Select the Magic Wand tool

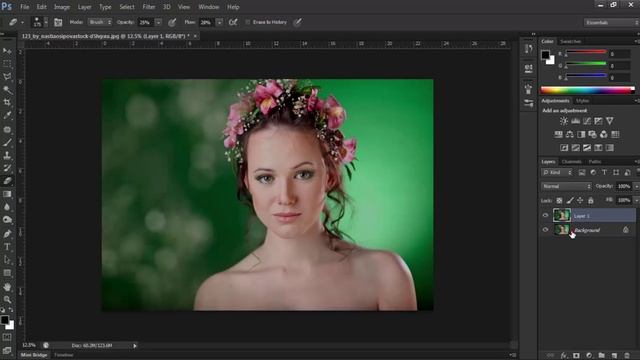point(7,89)
